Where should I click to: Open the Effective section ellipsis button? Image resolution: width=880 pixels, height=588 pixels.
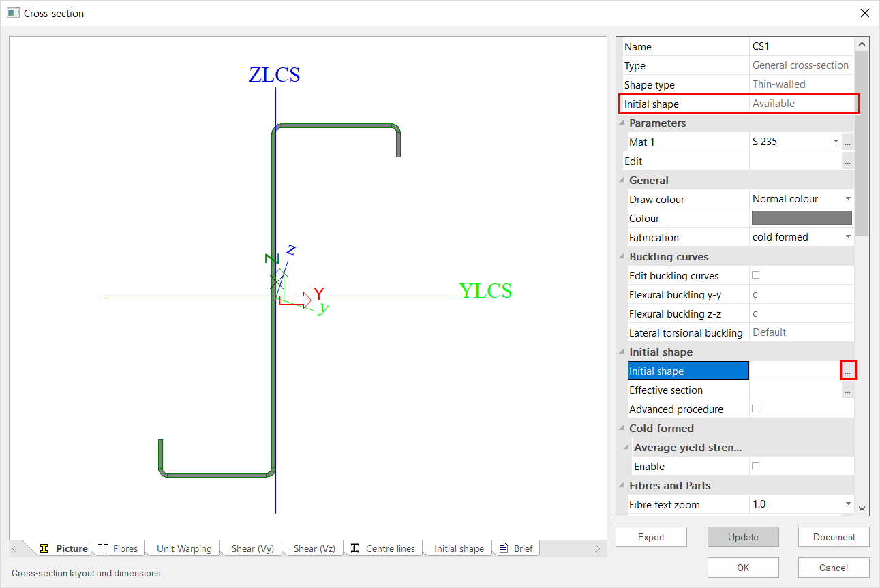pyautogui.click(x=847, y=391)
